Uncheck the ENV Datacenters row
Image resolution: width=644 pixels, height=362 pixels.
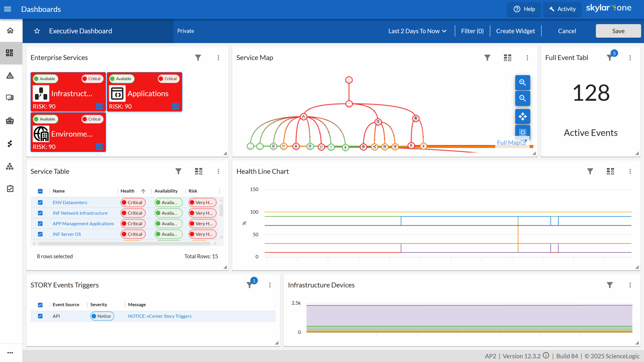click(x=40, y=202)
